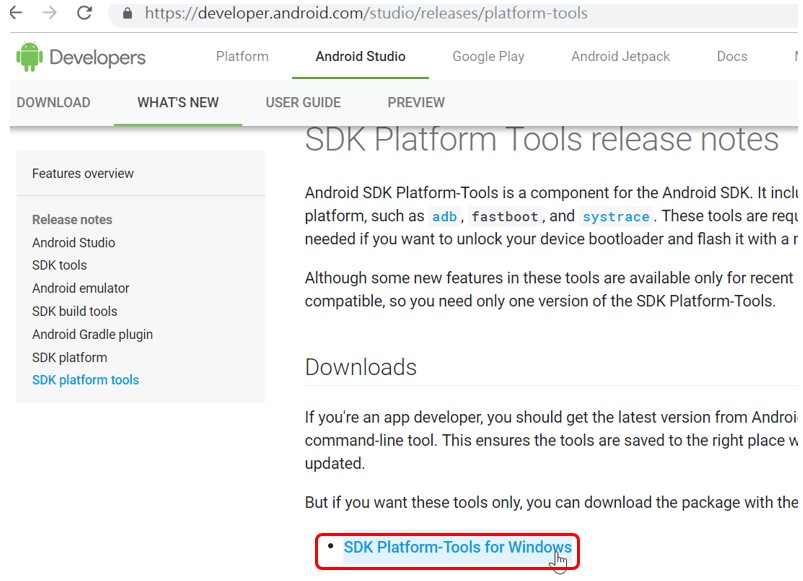Click the padlock icon in address bar

128,13
